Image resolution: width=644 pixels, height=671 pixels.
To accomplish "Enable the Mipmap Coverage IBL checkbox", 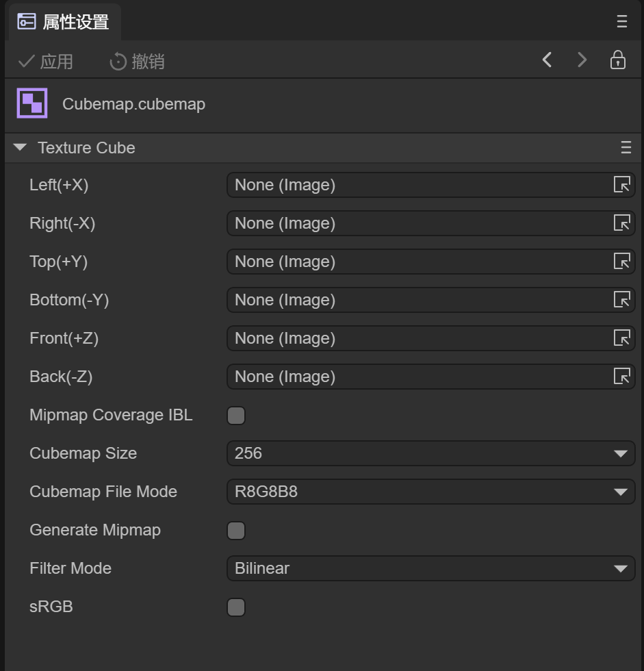I will tap(236, 416).
